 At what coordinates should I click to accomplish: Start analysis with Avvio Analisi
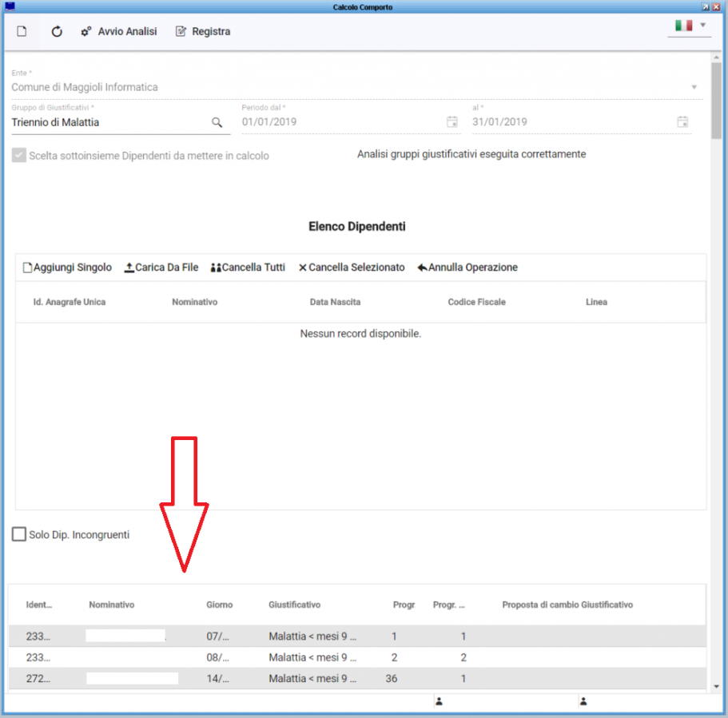click(119, 31)
